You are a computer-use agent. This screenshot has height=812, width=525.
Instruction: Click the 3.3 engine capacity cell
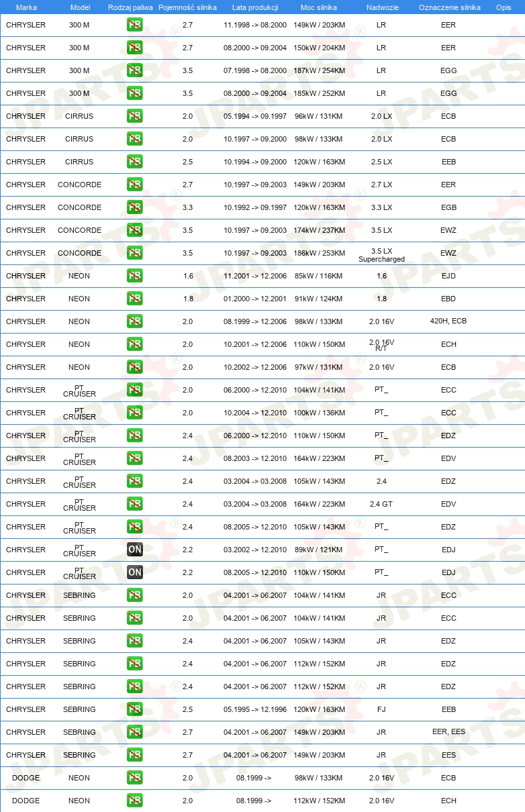click(x=187, y=207)
